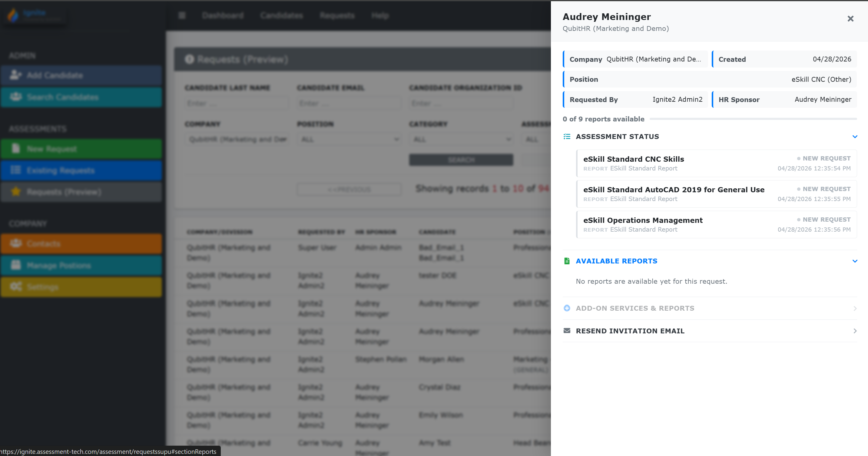Image resolution: width=868 pixels, height=456 pixels.
Task: Click New Request status of Operations Management
Action: [x=823, y=220]
